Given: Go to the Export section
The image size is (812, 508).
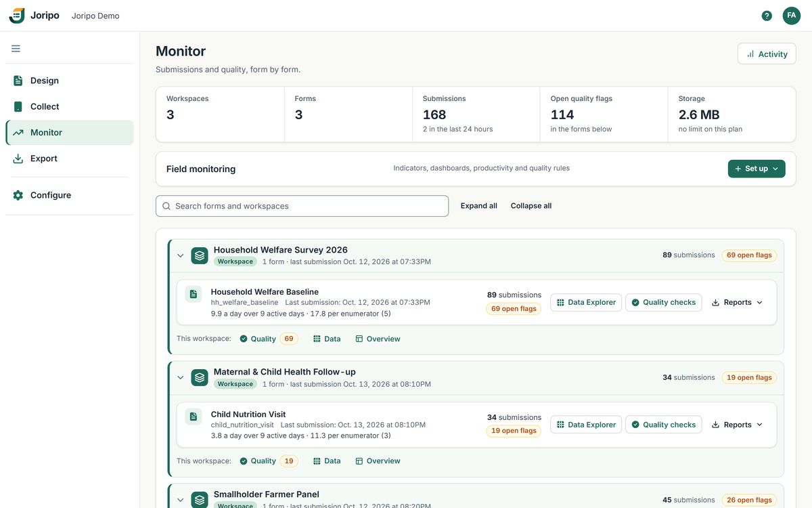Looking at the screenshot, I should coord(70,158).
